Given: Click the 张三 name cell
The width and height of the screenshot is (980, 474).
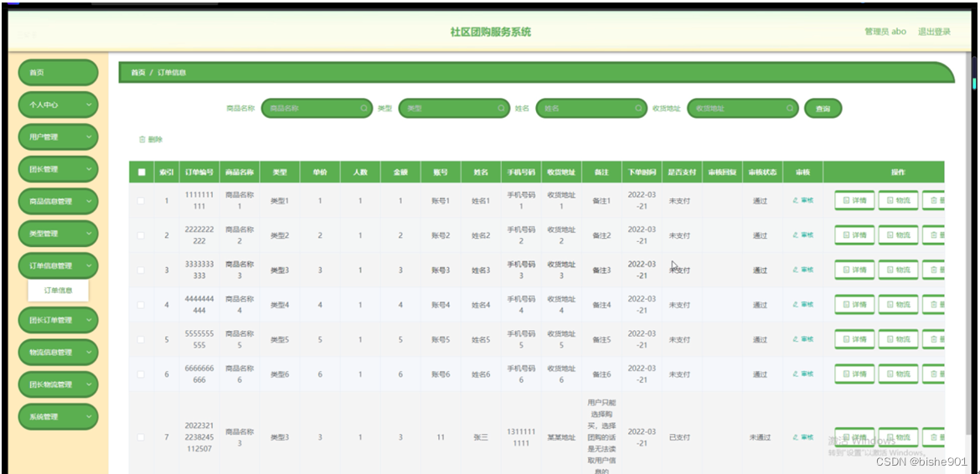Looking at the screenshot, I should pyautogui.click(x=480, y=437).
